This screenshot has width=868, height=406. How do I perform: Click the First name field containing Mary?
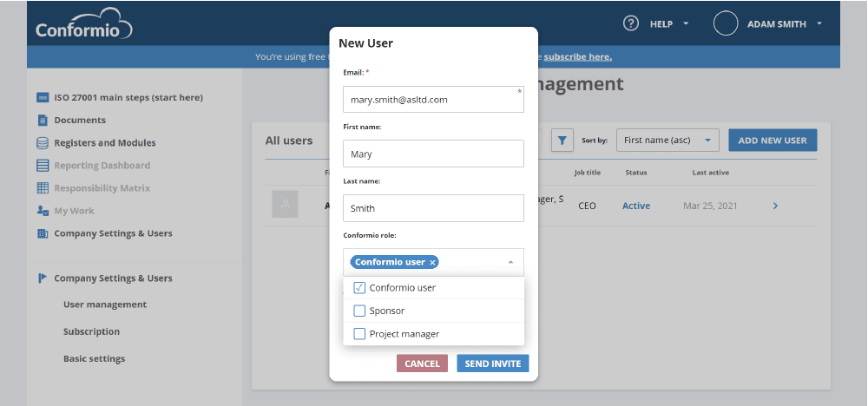433,154
